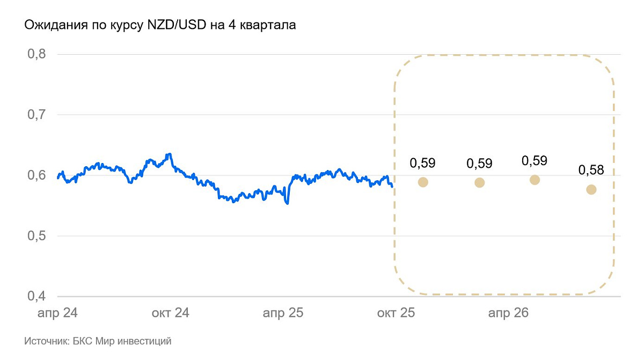Click the last forecast dot labeled 0,58
Screen dimensions: 644x363
591,189
